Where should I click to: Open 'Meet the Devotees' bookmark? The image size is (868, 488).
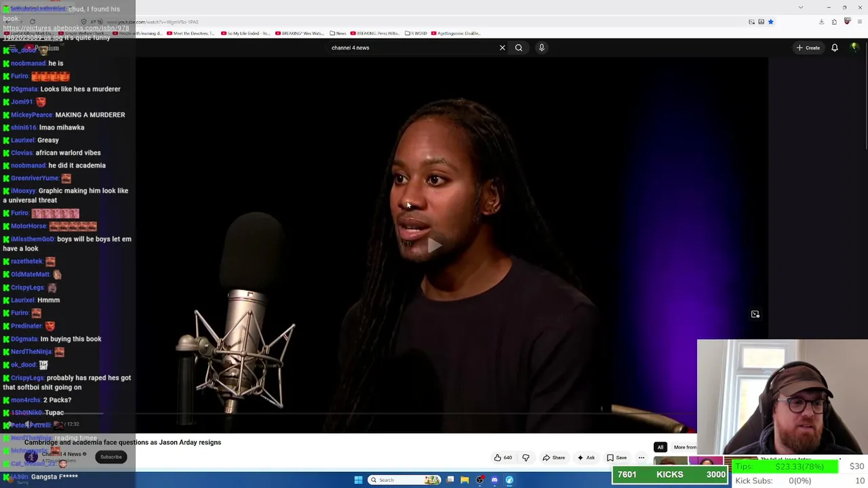[191, 33]
